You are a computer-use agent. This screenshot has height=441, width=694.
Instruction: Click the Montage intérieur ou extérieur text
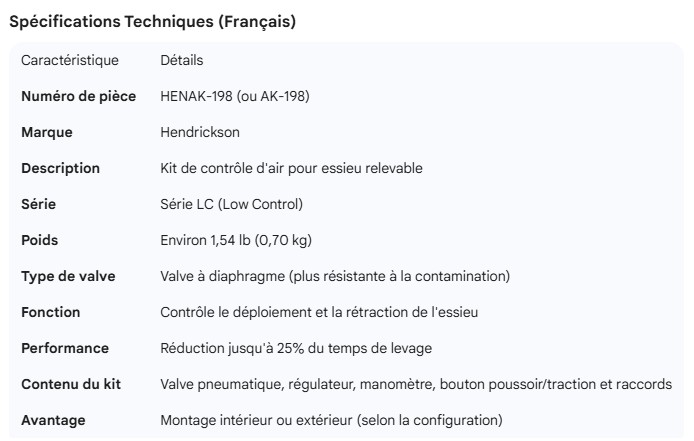coord(331,420)
